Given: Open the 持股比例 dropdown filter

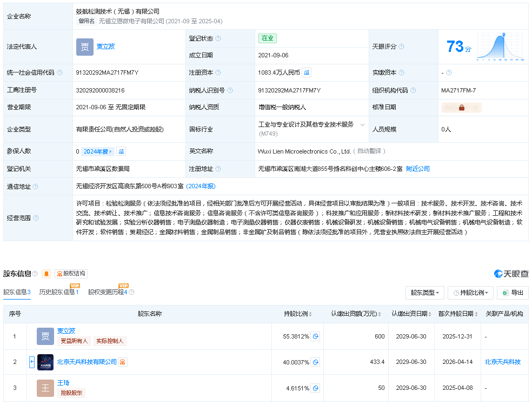Looking at the screenshot, I should coord(470,293).
